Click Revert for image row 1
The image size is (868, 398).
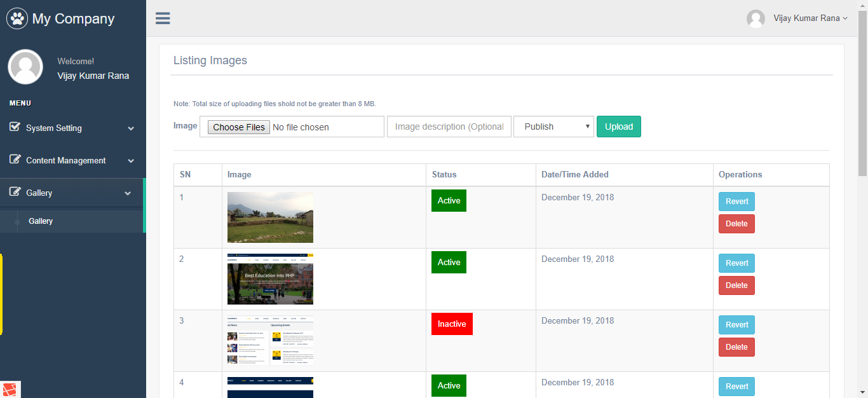(736, 202)
